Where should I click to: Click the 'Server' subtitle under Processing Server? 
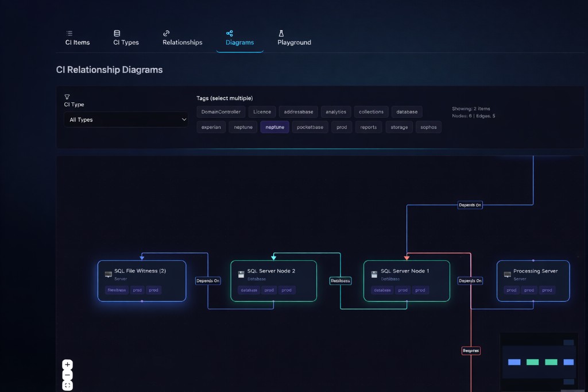520,279
